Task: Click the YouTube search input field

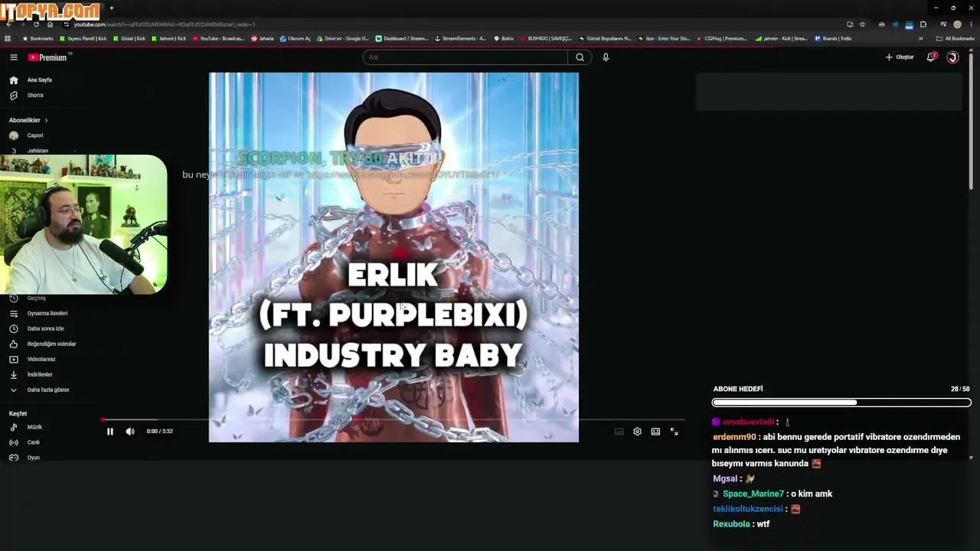Action: (465, 57)
